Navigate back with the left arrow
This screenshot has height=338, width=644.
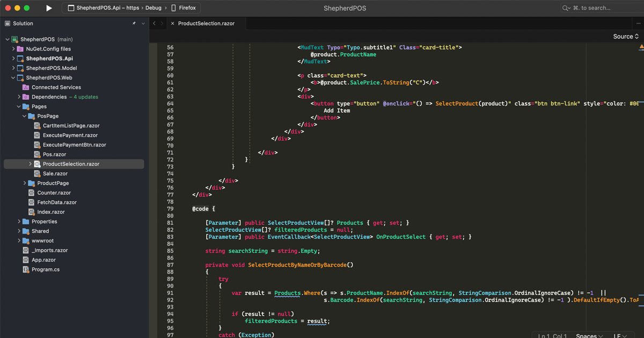(x=155, y=24)
